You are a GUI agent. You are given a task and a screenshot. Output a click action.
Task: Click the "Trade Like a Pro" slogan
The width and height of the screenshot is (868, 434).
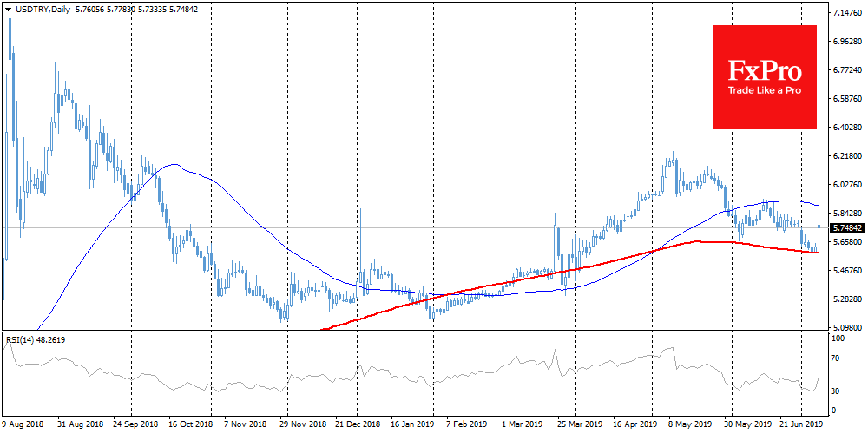tap(764, 90)
